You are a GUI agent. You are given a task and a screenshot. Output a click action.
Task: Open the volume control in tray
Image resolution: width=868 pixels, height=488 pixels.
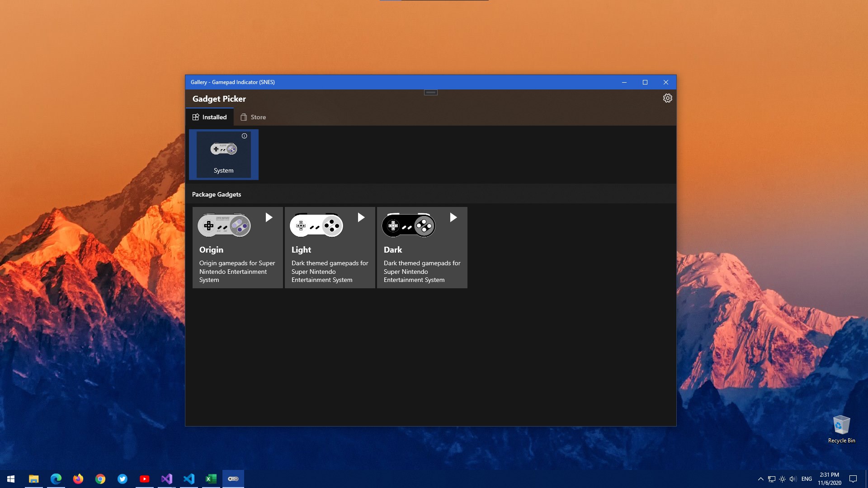(x=793, y=479)
